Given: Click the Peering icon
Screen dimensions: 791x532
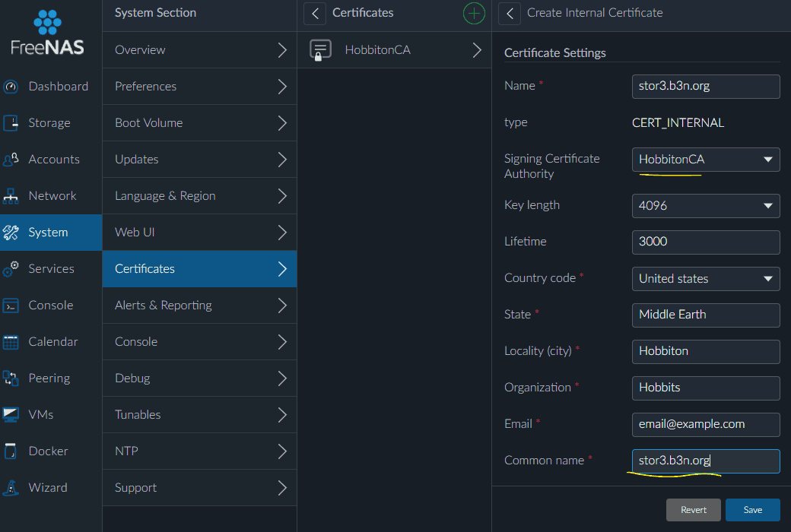Looking at the screenshot, I should click(11, 378).
